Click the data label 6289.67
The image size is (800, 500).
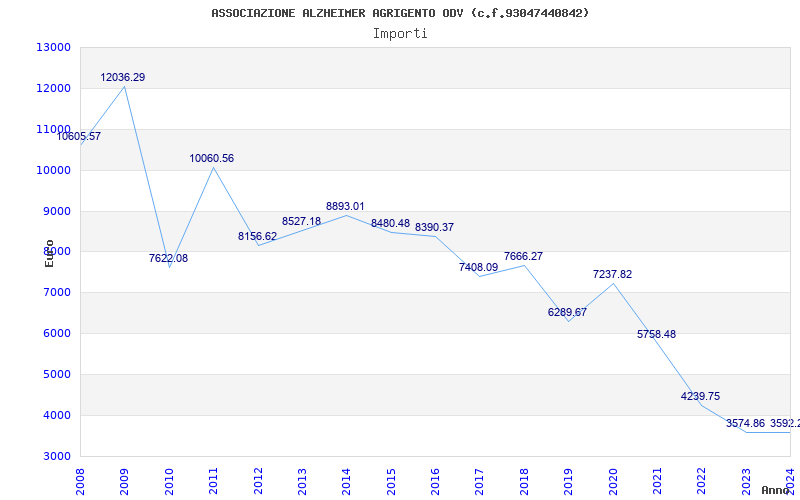coord(567,312)
